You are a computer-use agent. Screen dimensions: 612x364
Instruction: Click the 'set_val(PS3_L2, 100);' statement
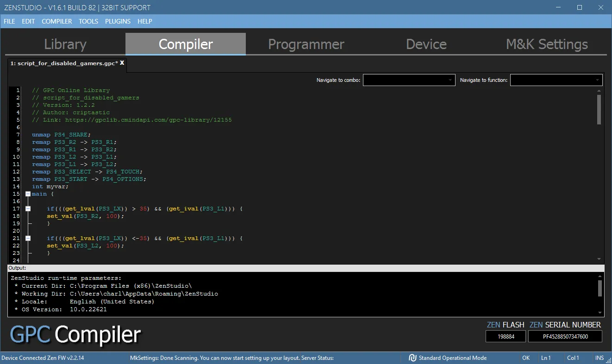(86, 246)
